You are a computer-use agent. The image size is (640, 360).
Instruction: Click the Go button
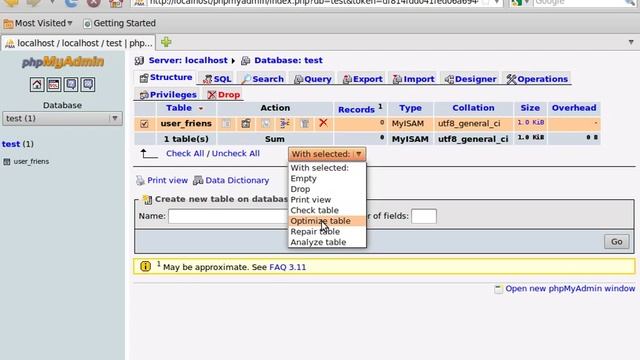616,242
